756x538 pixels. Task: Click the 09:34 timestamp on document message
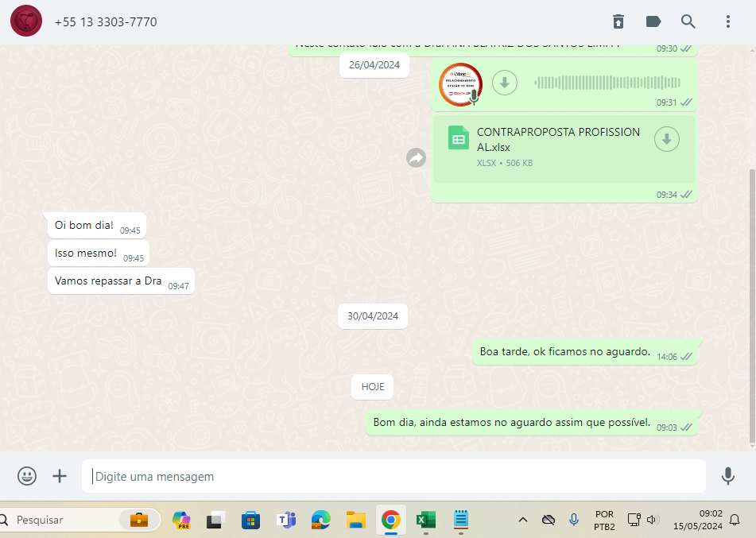click(667, 195)
